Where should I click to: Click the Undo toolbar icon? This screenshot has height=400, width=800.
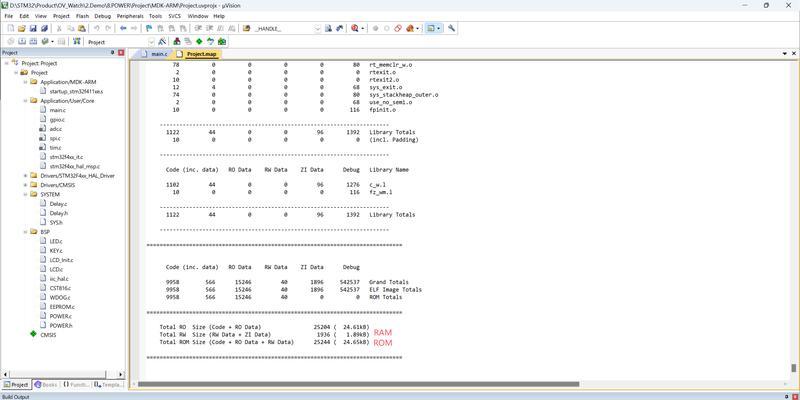pyautogui.click(x=96, y=29)
